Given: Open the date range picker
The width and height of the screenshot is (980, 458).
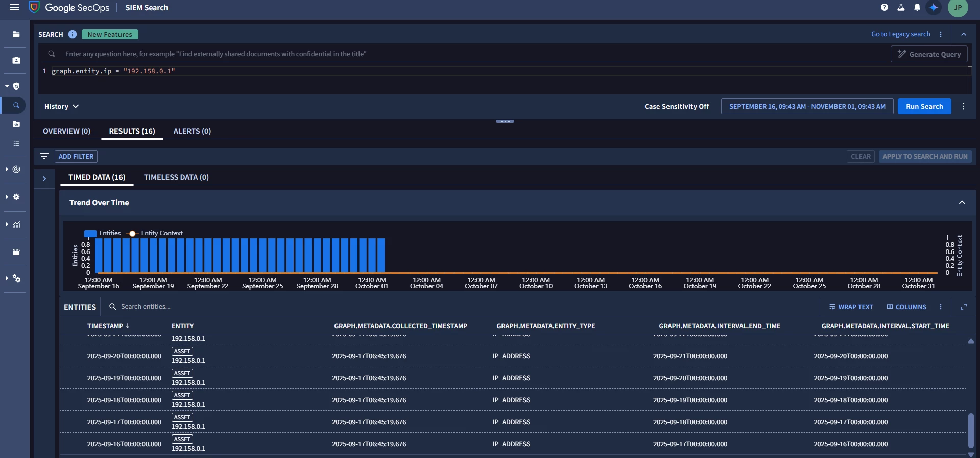Looking at the screenshot, I should 807,106.
